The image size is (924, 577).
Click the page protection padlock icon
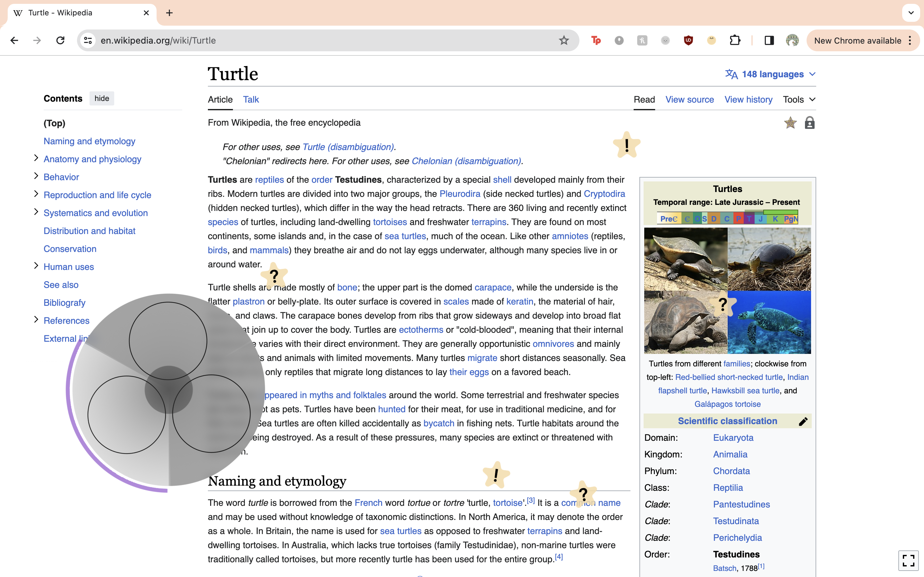click(x=809, y=123)
